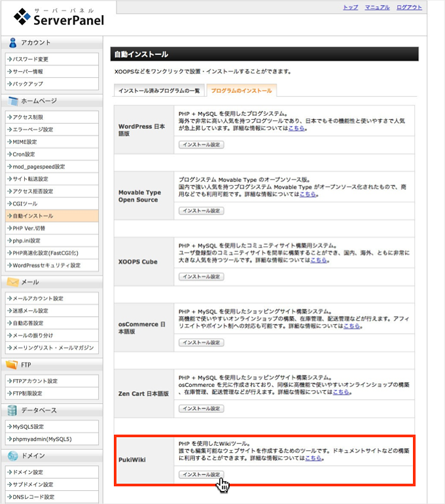Open バックアップ in sidebar

point(52,84)
